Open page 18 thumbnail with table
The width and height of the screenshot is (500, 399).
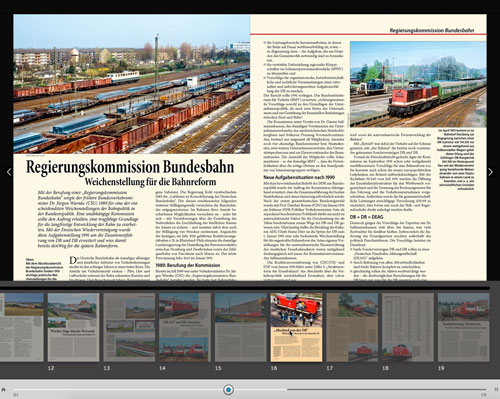point(408,327)
